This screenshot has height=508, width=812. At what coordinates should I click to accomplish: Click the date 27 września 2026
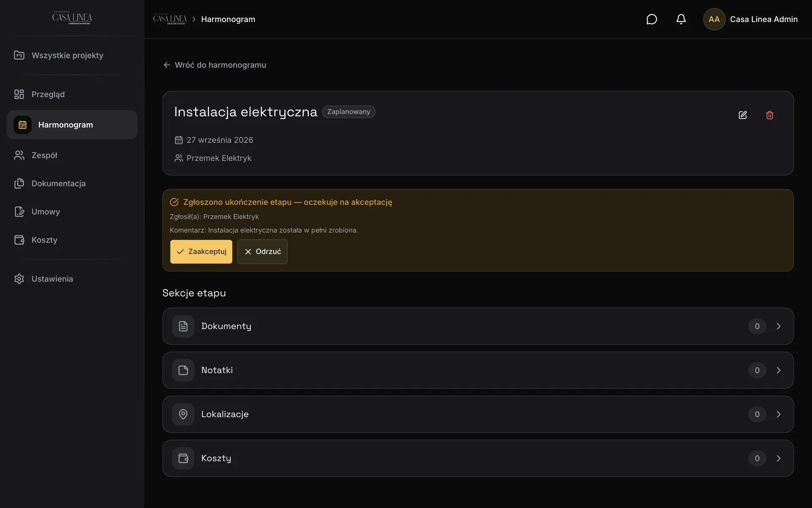(220, 140)
